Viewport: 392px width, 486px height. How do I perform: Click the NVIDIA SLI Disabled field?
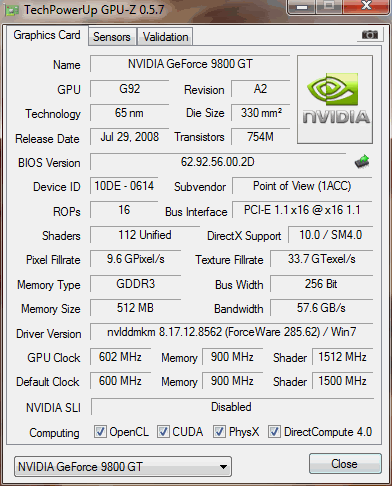tap(232, 407)
